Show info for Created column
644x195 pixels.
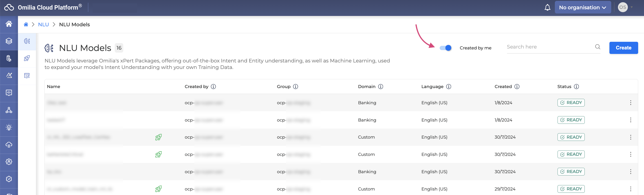(517, 86)
